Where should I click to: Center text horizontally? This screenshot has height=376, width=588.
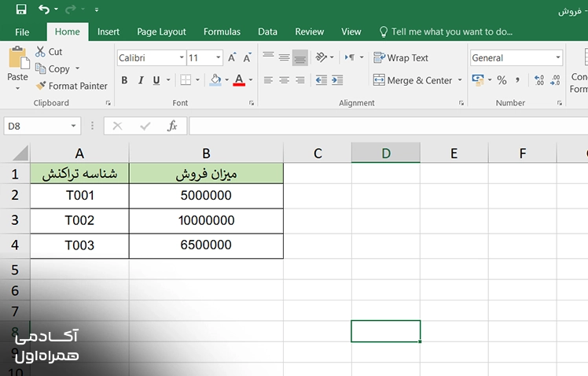click(x=285, y=80)
